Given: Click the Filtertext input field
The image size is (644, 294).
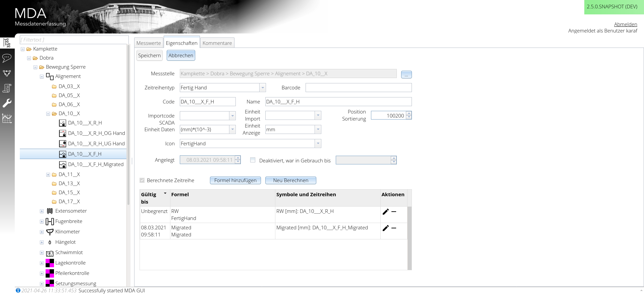Looking at the screenshot, I should point(74,40).
